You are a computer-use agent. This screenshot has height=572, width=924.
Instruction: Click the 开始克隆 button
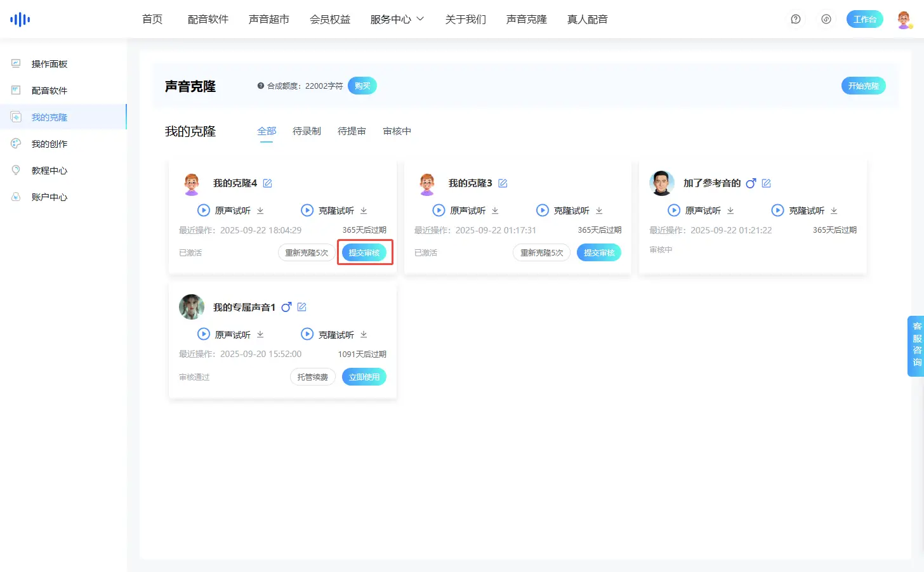(863, 86)
